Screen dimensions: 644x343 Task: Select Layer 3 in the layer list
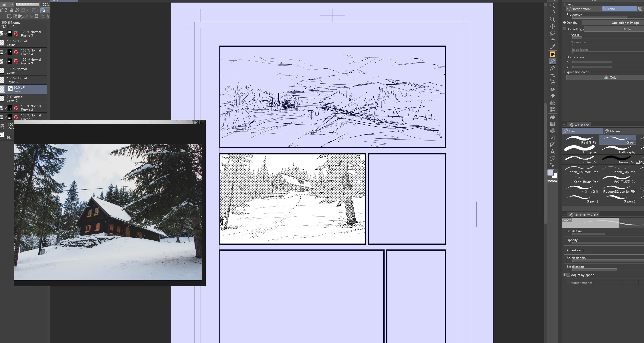coord(23,80)
